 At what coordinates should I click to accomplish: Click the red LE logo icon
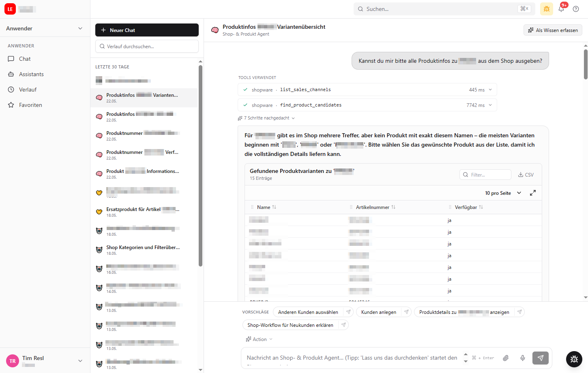[10, 9]
